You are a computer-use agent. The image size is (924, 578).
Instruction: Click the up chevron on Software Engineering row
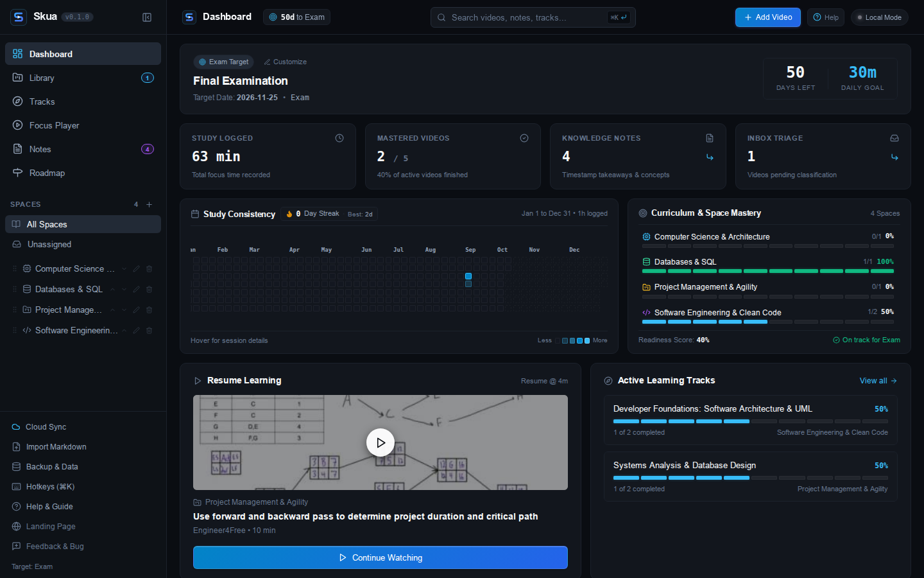click(124, 331)
